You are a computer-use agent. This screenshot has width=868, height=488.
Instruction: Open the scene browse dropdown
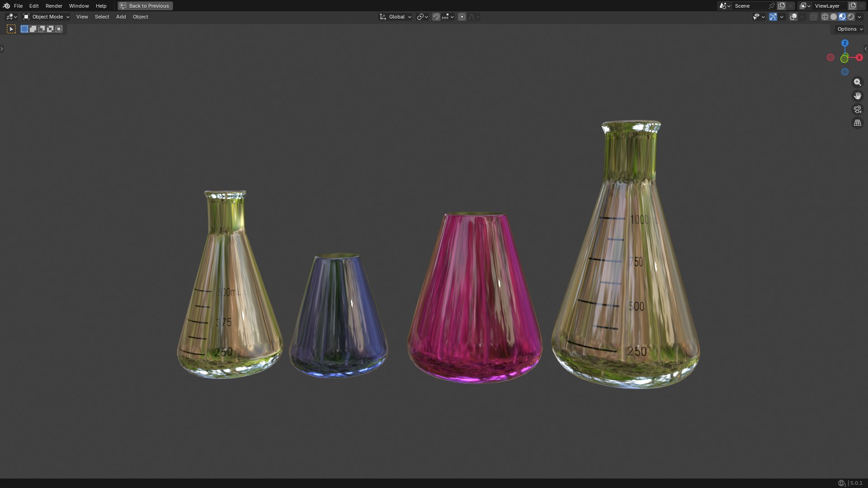click(x=725, y=6)
